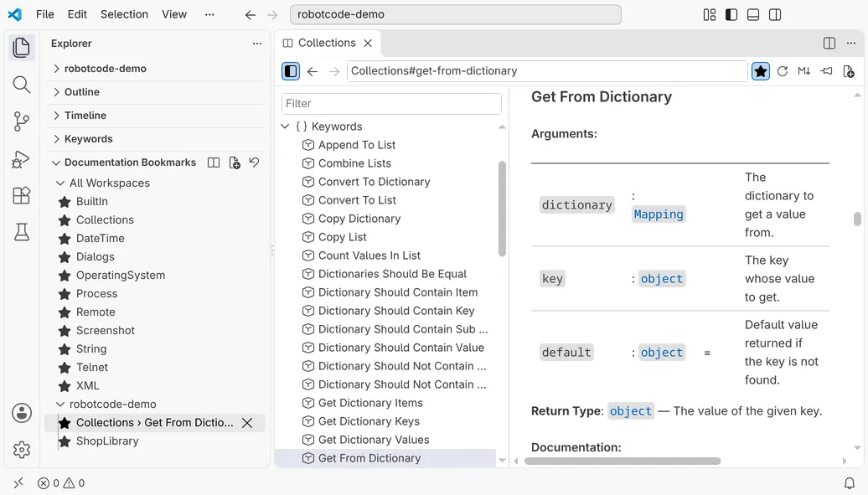This screenshot has width=868, height=495.
Task: Open the Manage gear icon
Action: (x=22, y=450)
